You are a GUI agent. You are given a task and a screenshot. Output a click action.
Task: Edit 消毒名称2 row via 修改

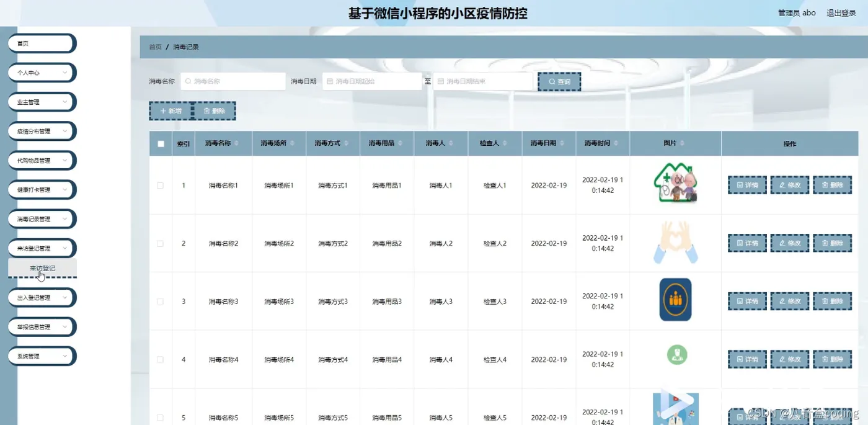790,243
